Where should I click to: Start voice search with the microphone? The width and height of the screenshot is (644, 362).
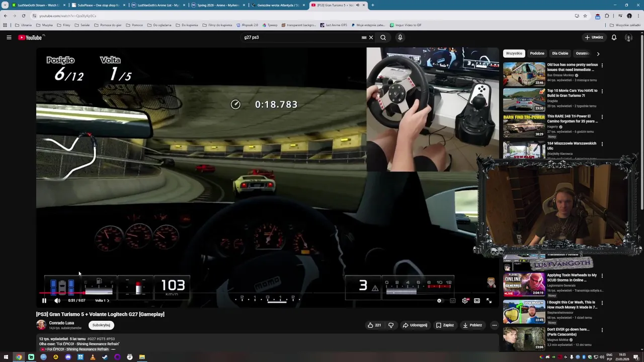point(400,37)
